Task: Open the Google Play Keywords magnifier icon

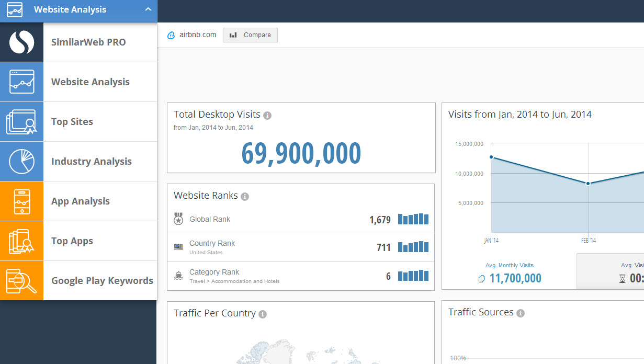Action: coord(21,281)
